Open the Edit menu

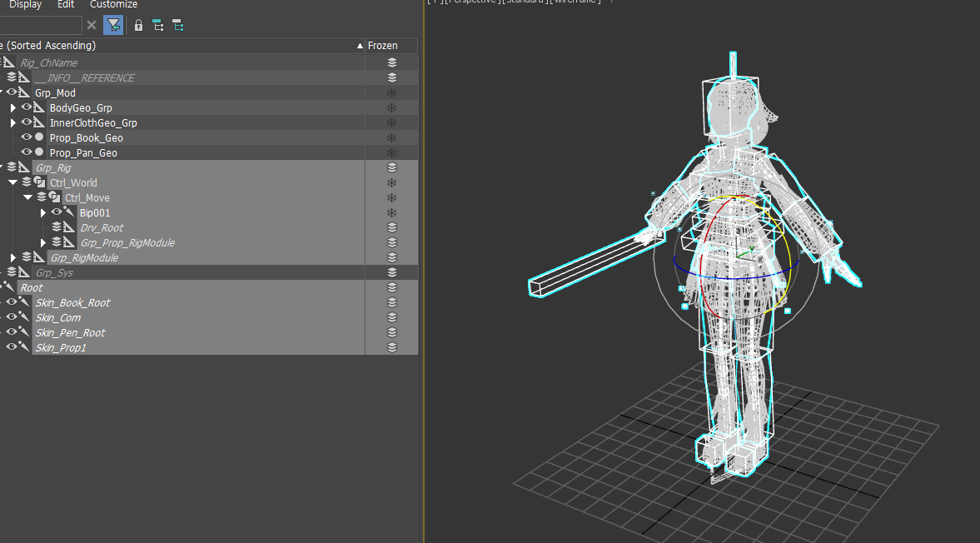(x=66, y=5)
